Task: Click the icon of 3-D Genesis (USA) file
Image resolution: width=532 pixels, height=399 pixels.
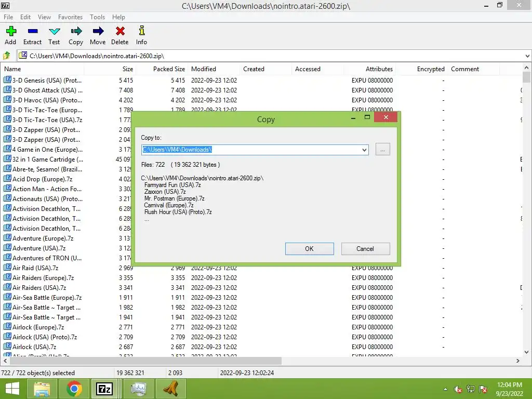Action: (x=7, y=80)
